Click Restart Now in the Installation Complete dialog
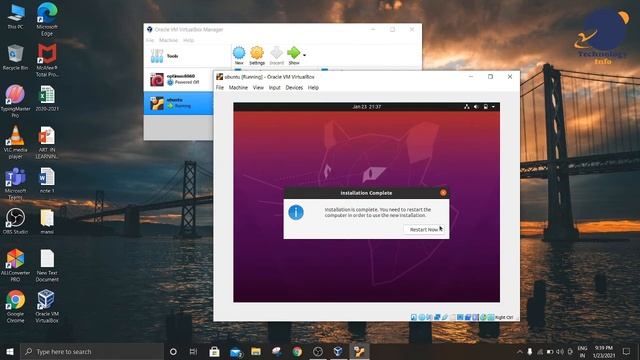640x360 pixels. (x=424, y=229)
